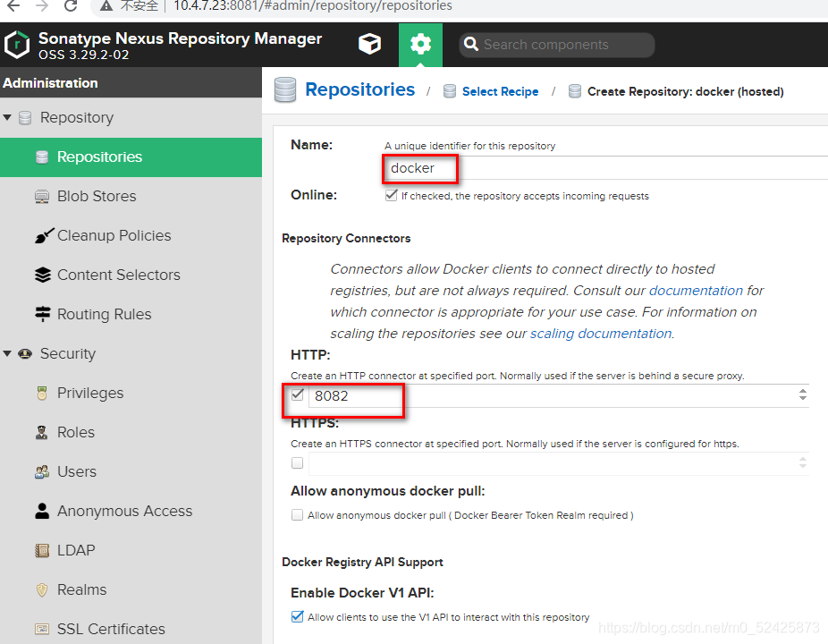828x644 pixels.
Task: Click the Blob Stores icon
Action: [42, 197]
